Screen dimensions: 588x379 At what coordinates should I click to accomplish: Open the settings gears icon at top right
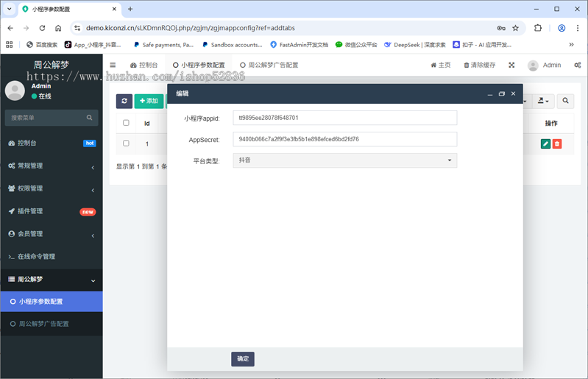(x=578, y=65)
